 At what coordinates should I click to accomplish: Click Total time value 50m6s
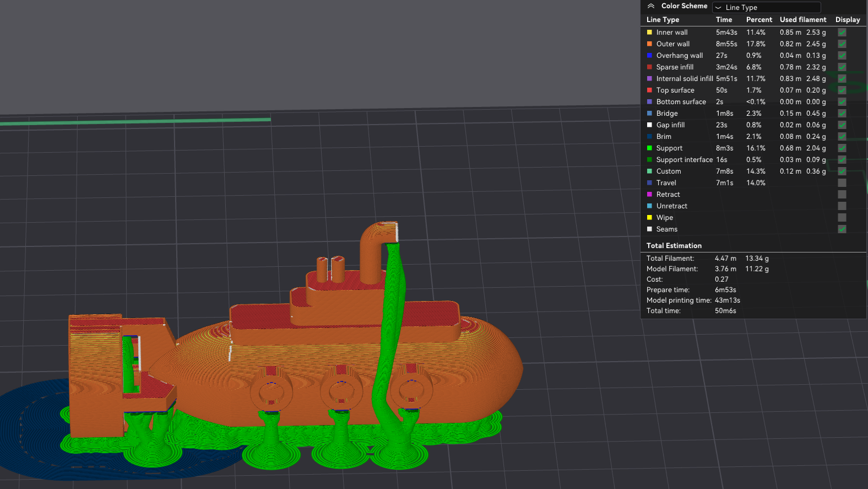point(725,311)
